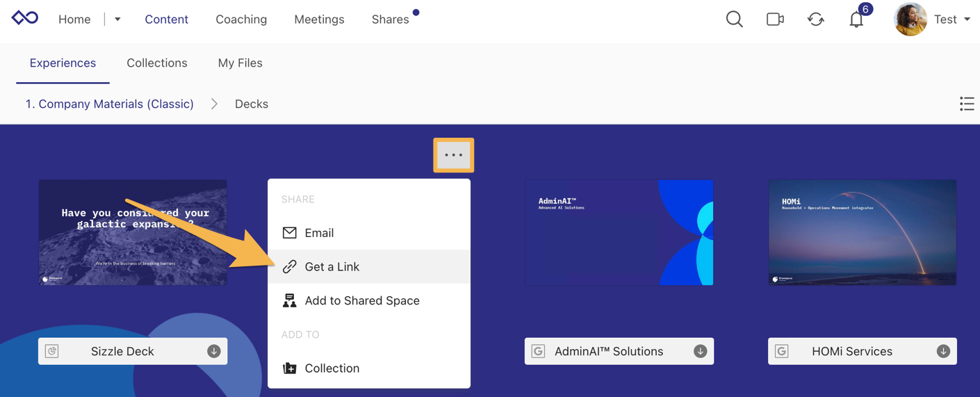Click the Sizzle Deck file-type icon
The height and width of the screenshot is (397, 980).
[52, 351]
